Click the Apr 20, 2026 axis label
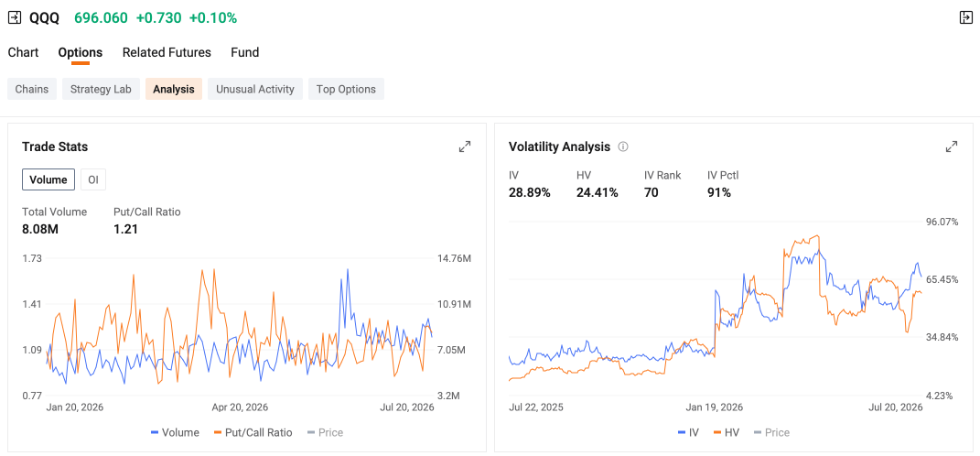Viewport: 980px width, 456px height. [240, 407]
